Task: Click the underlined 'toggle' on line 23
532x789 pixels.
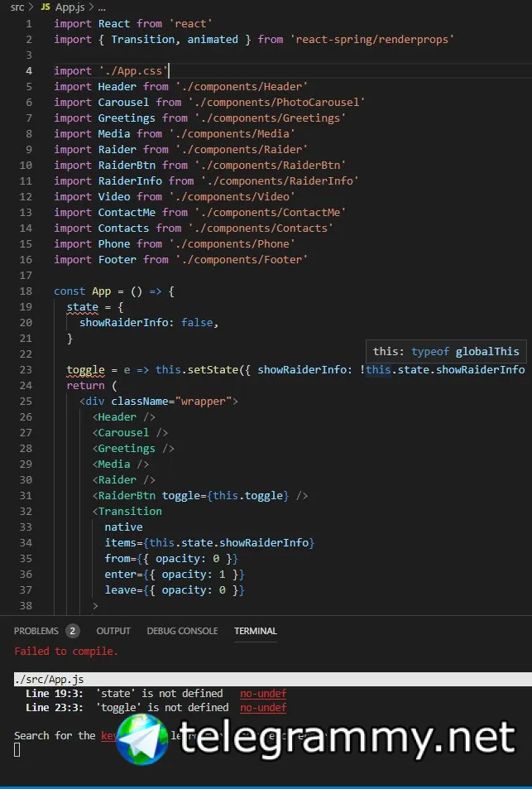Action: pyautogui.click(x=85, y=370)
